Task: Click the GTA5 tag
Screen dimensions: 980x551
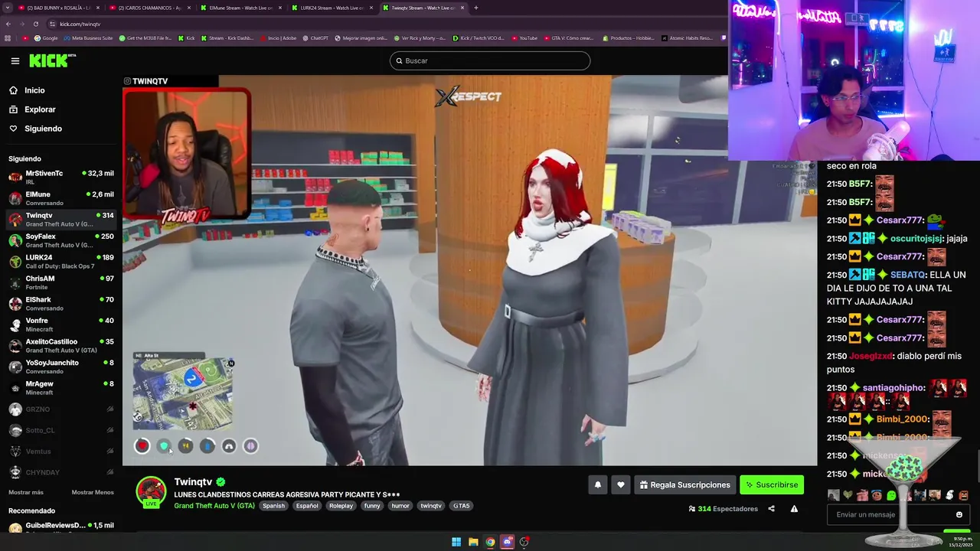Action: coord(462,506)
